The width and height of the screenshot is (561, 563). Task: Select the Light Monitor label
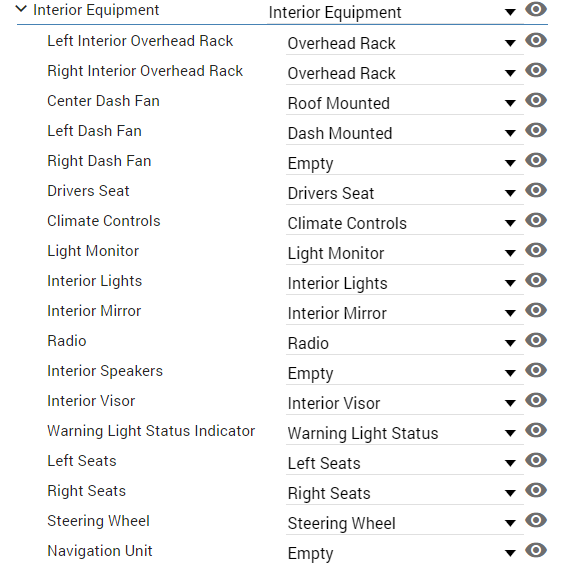(93, 251)
